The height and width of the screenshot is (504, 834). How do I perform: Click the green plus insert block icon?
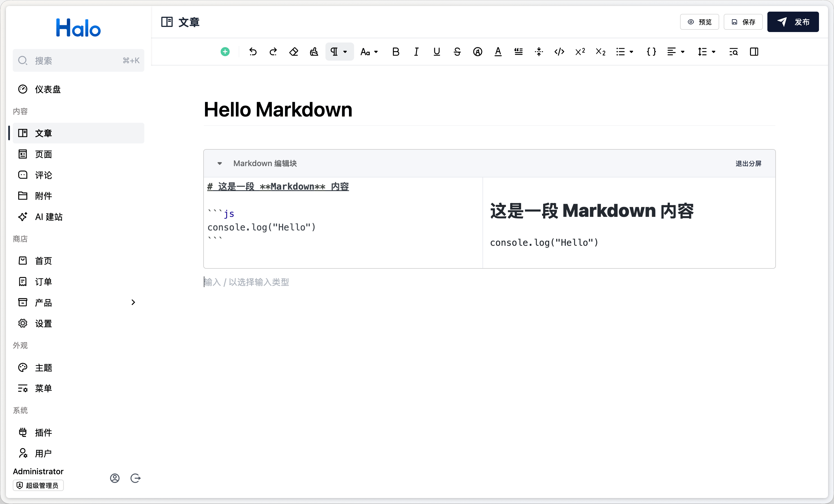coord(225,52)
